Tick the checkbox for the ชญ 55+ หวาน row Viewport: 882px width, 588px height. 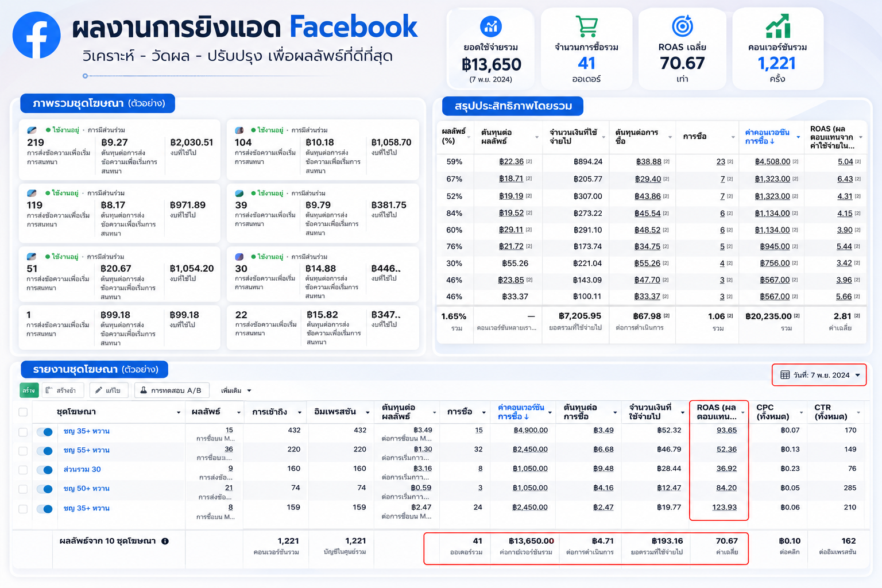23,451
